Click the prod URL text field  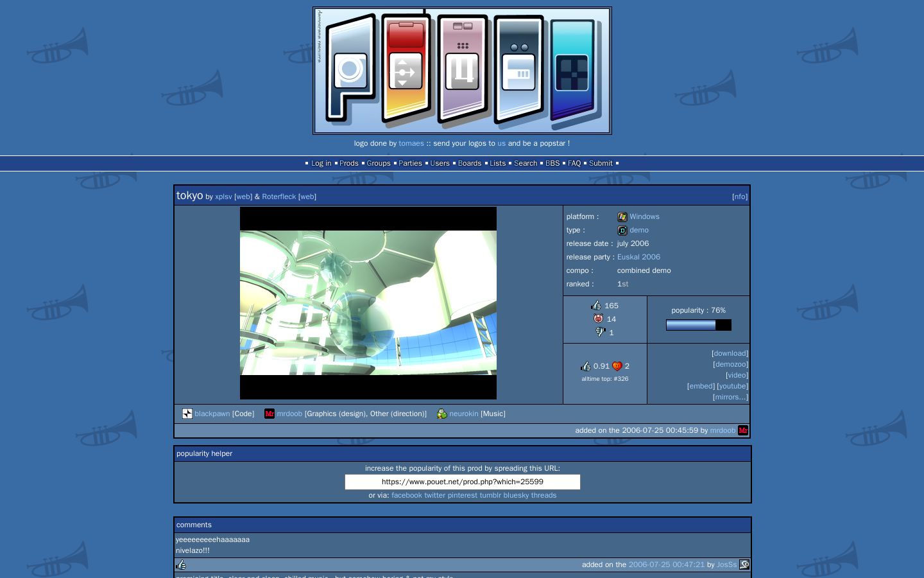point(463,482)
